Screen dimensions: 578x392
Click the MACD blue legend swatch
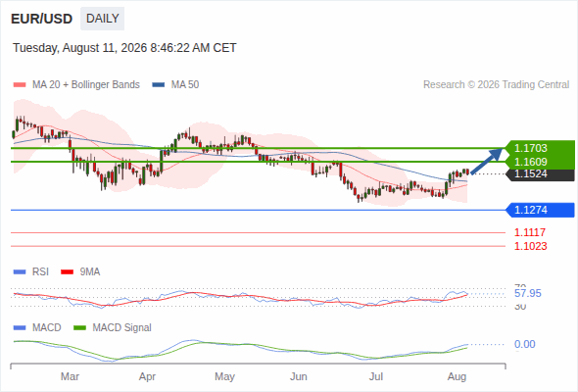coord(20,328)
